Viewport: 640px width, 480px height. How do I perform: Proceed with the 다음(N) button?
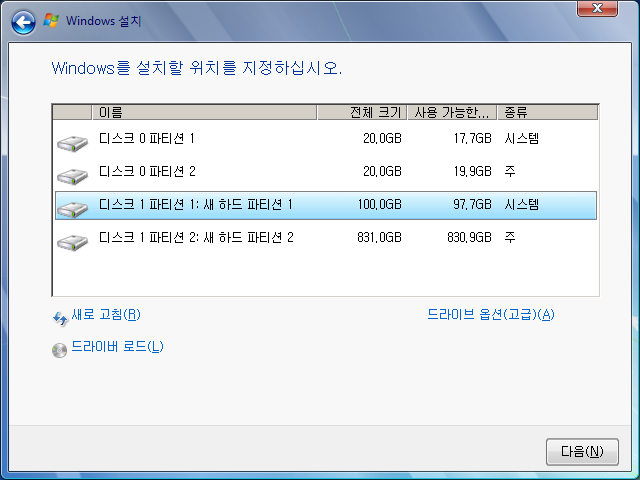582,451
